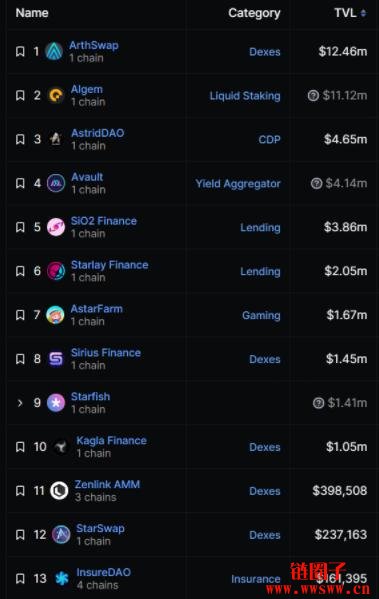Open the Kagla Finance protocol link

click(x=112, y=440)
